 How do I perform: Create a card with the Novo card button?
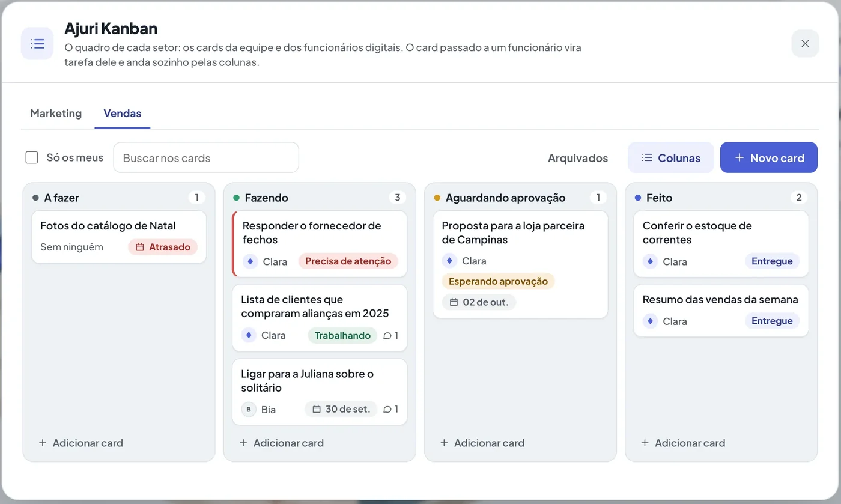[x=769, y=157]
